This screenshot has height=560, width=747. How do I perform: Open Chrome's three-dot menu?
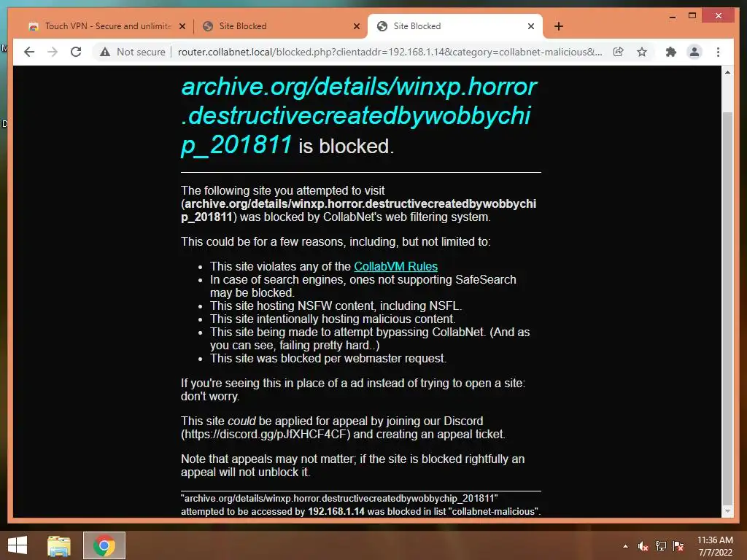tap(718, 52)
